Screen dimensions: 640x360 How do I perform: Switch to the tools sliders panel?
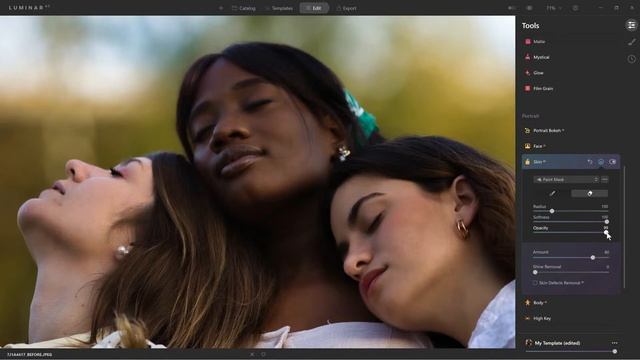tap(631, 25)
